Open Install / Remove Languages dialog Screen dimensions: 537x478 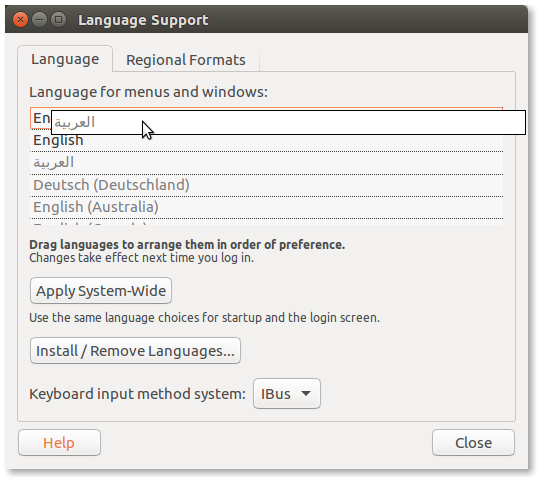pos(135,351)
